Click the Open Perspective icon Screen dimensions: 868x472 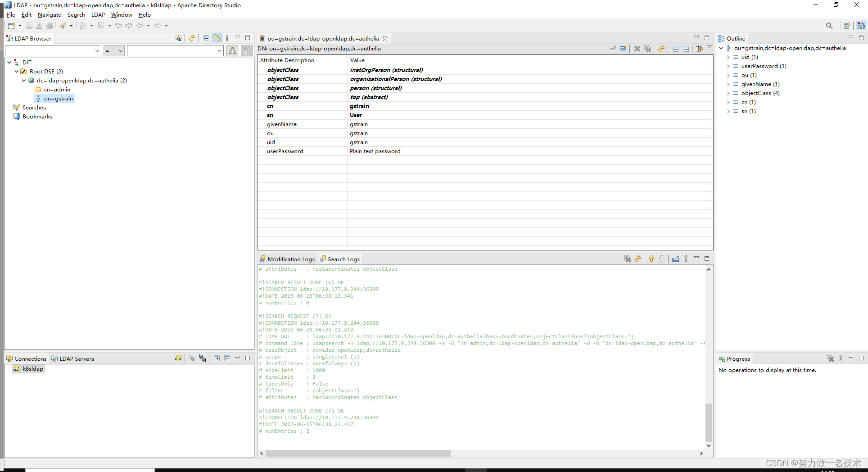pos(846,26)
